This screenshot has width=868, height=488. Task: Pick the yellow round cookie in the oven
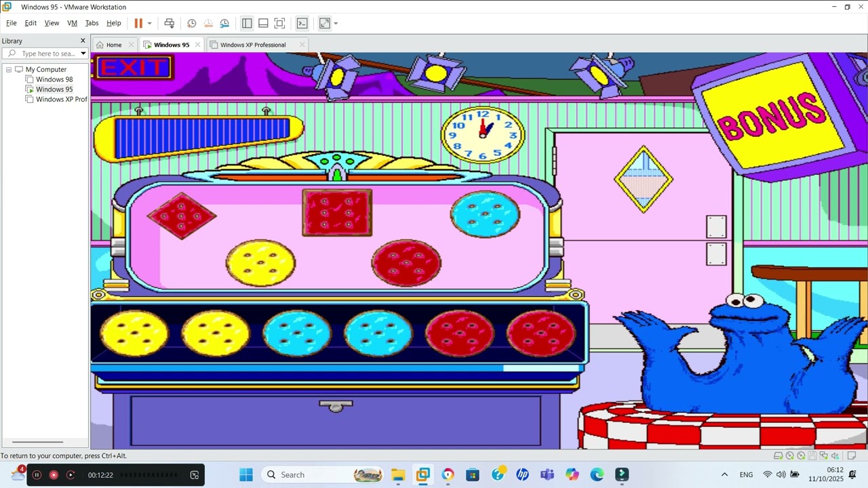click(x=261, y=263)
